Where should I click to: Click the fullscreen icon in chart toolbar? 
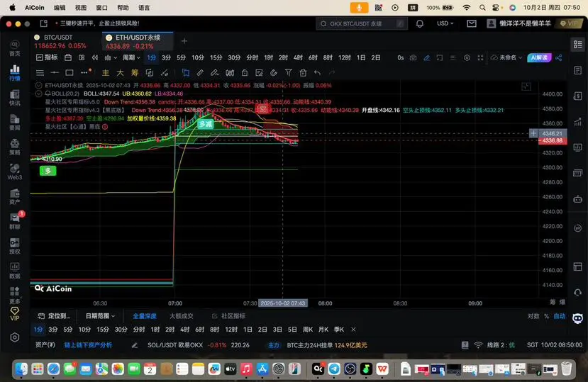tap(480, 57)
